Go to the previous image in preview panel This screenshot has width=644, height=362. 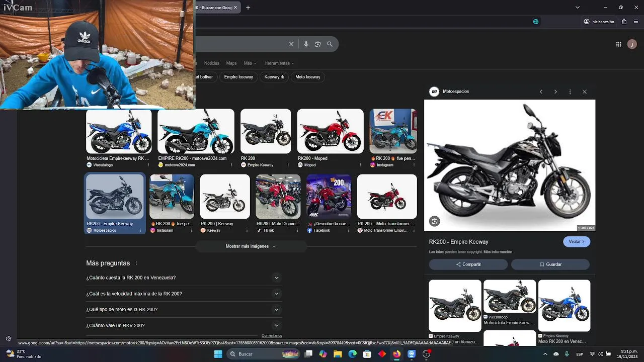[541, 92]
